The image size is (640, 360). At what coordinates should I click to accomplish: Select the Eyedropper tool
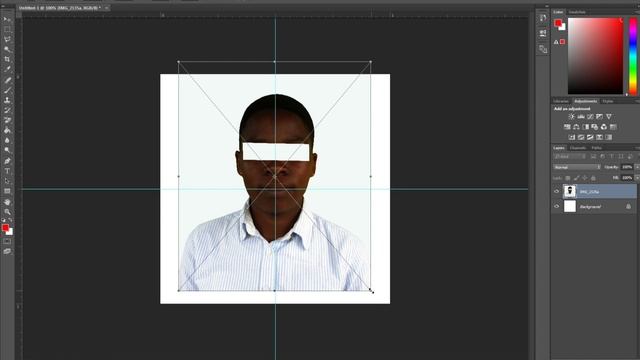(x=7, y=70)
